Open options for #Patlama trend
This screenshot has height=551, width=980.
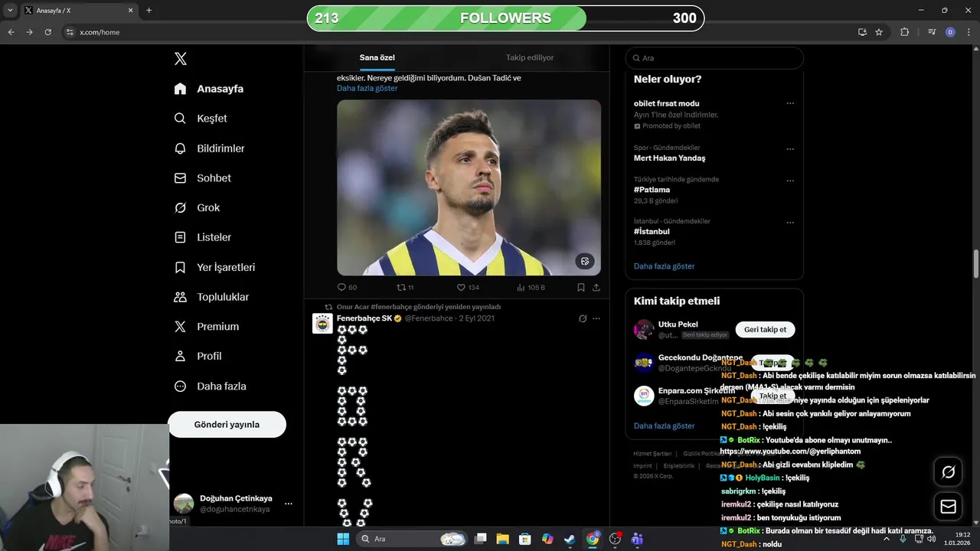point(790,181)
